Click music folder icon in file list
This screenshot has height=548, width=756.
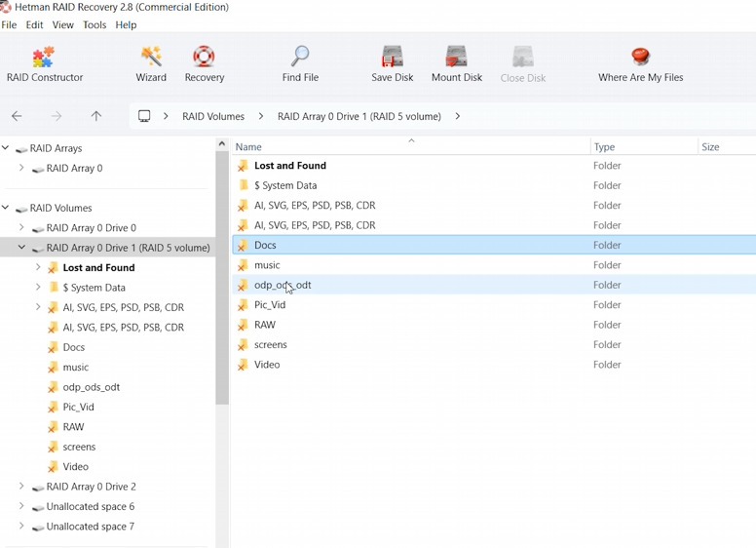243,265
